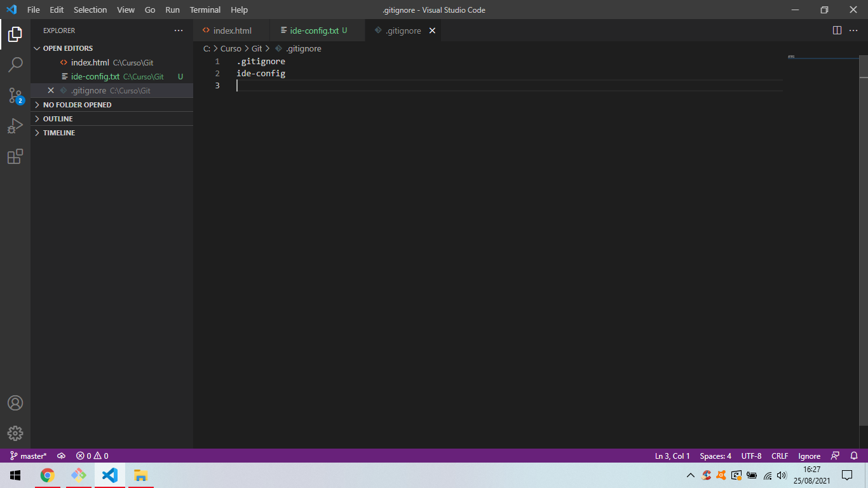This screenshot has height=488, width=868.
Task: Open the Windows Action Center icon
Action: 847,475
